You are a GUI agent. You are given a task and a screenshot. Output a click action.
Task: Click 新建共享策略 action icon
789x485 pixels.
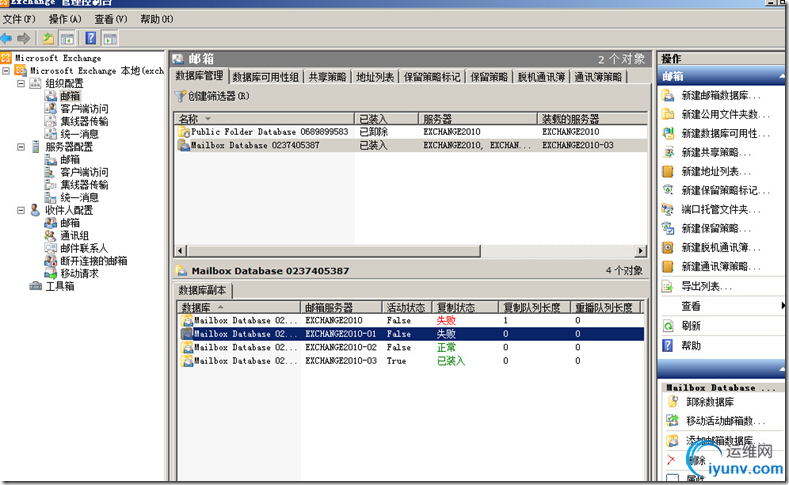pyautogui.click(x=668, y=152)
